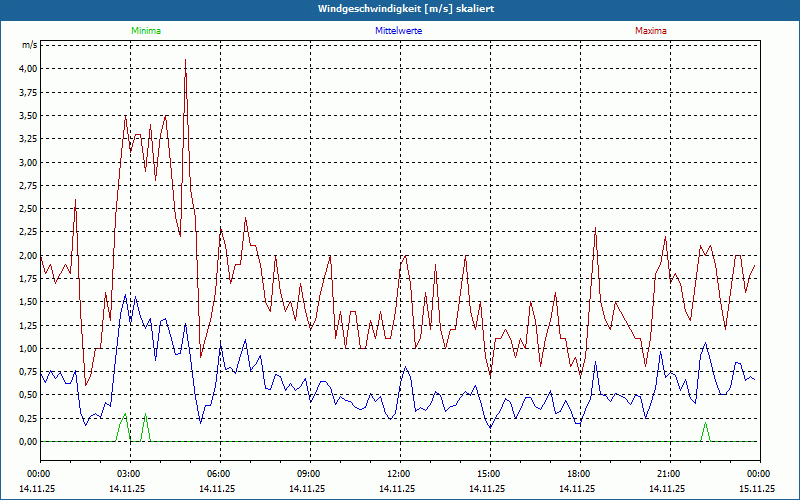Click the 2,00 y-axis value label
The image size is (800, 500).
pyautogui.click(x=27, y=255)
